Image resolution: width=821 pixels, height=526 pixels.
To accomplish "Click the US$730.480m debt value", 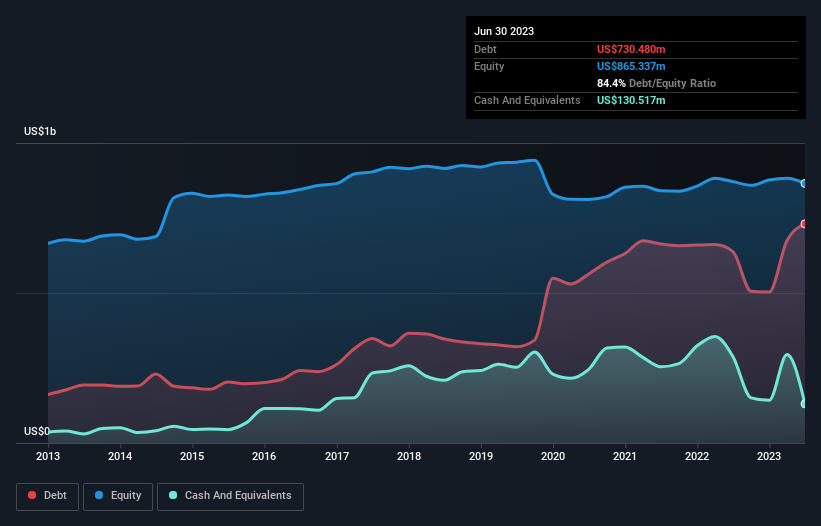I will [631, 49].
